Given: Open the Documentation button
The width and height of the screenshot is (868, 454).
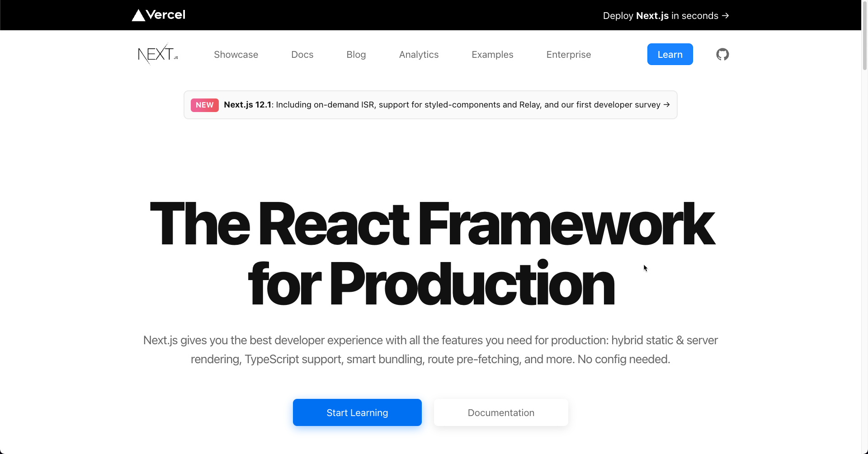Looking at the screenshot, I should 501,412.
